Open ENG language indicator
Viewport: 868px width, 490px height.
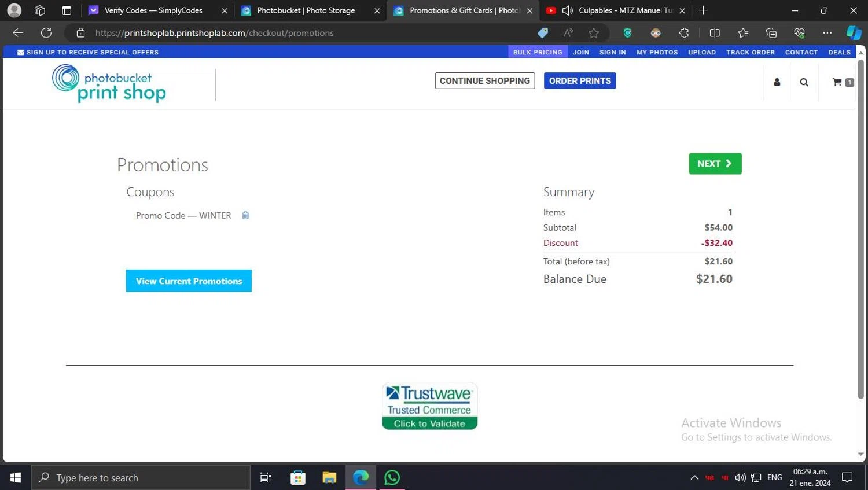click(x=775, y=478)
